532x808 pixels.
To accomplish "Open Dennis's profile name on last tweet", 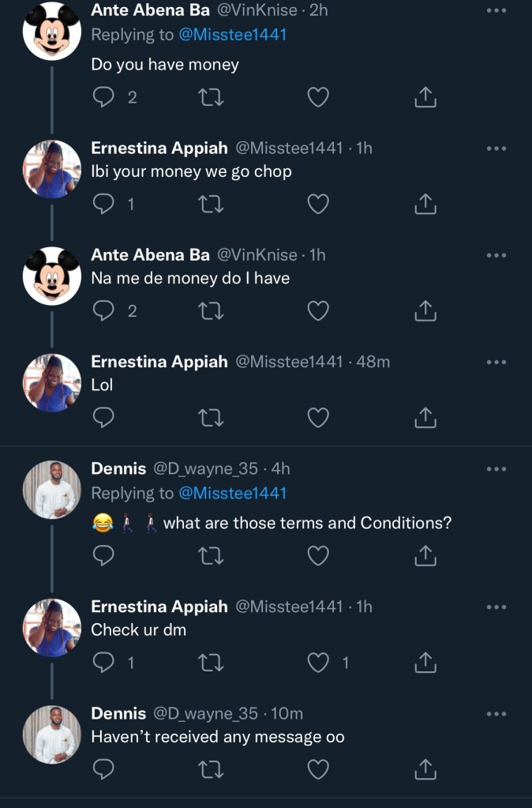I will click(119, 713).
